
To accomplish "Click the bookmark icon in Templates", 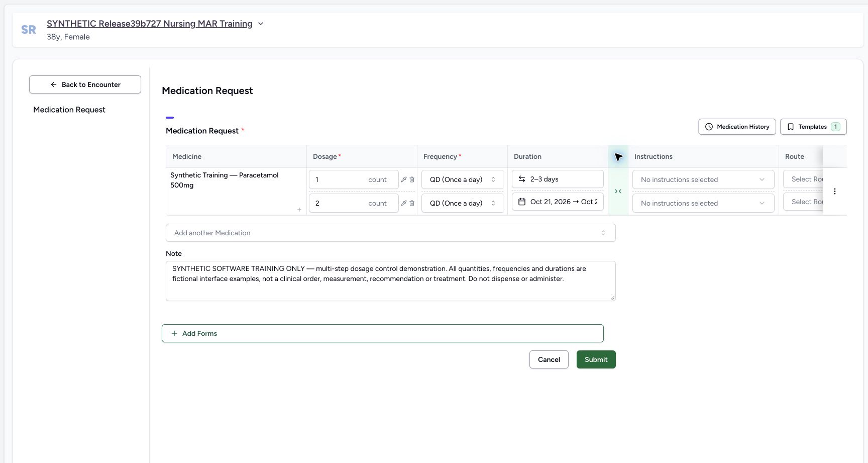I will pos(790,127).
